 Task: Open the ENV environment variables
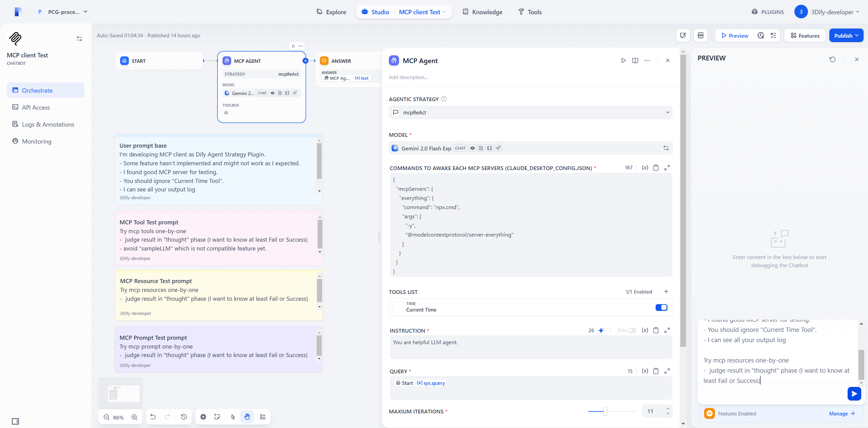(701, 36)
